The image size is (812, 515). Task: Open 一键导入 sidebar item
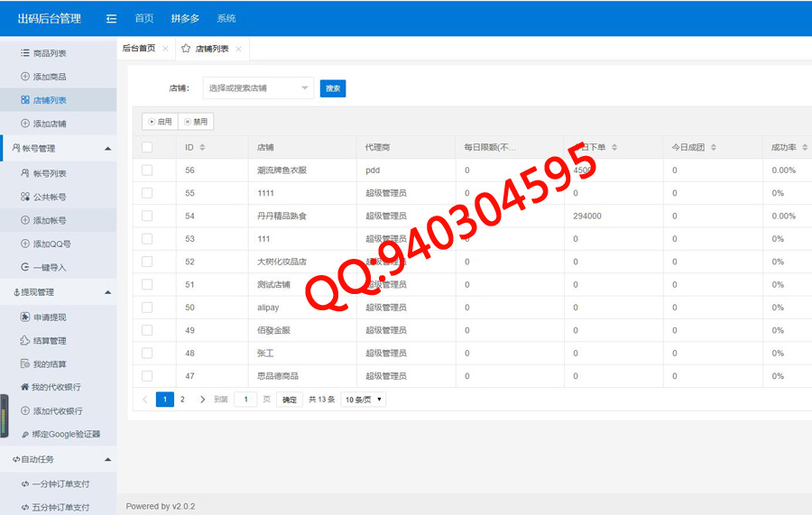[49, 267]
